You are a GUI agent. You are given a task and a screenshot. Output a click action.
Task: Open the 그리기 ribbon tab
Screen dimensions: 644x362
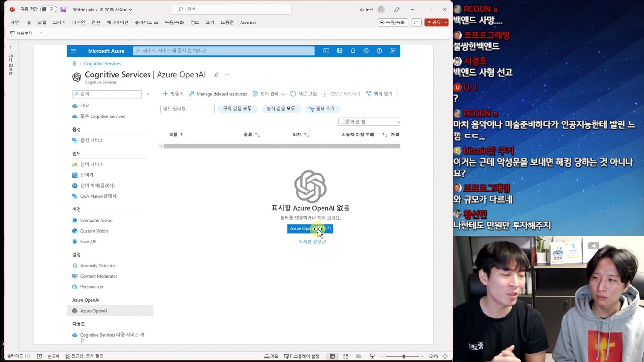[59, 23]
